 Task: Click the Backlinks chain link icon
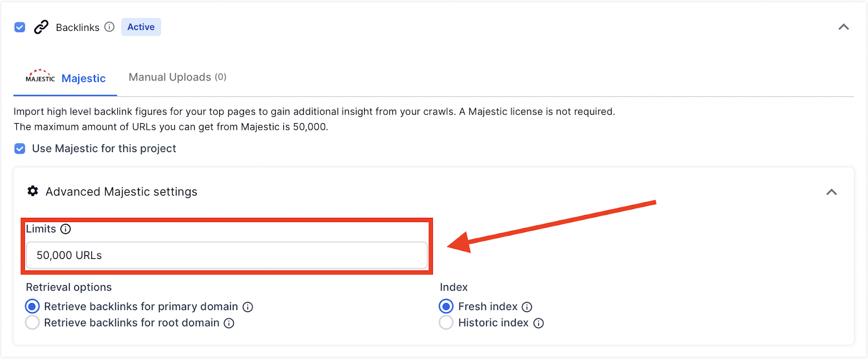41,27
